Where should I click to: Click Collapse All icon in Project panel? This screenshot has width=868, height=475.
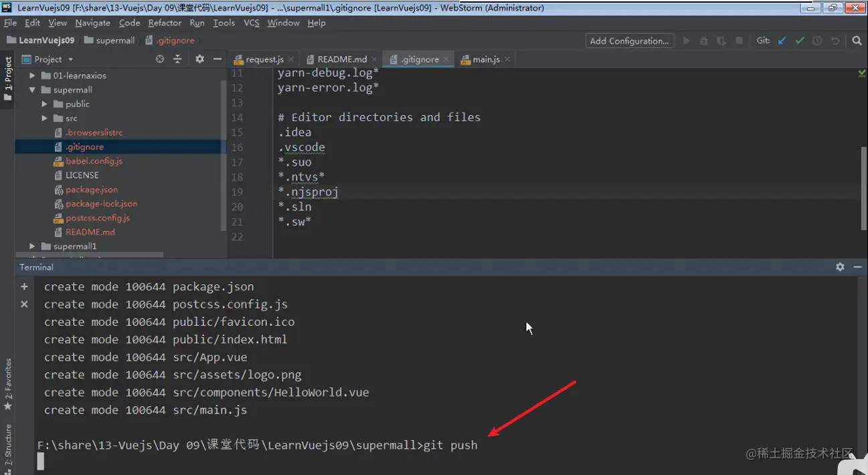point(177,59)
